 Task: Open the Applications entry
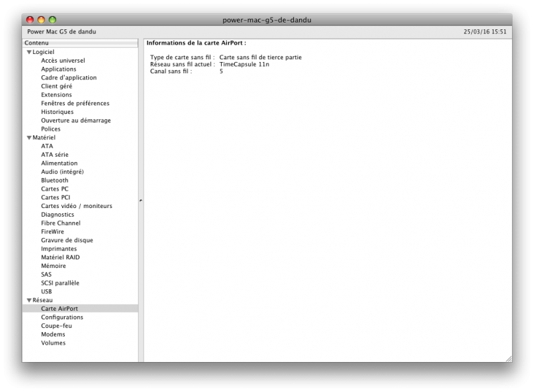(59, 69)
